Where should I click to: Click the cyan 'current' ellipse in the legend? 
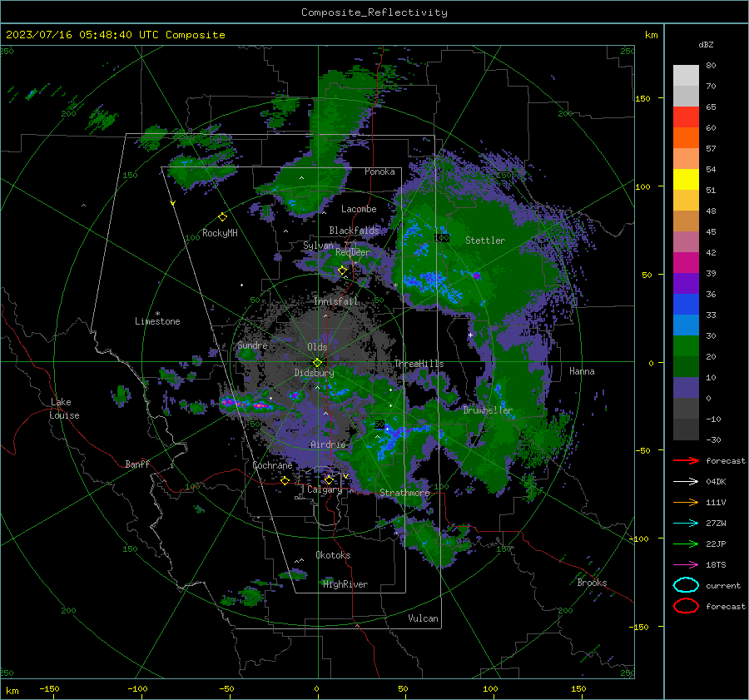point(686,585)
